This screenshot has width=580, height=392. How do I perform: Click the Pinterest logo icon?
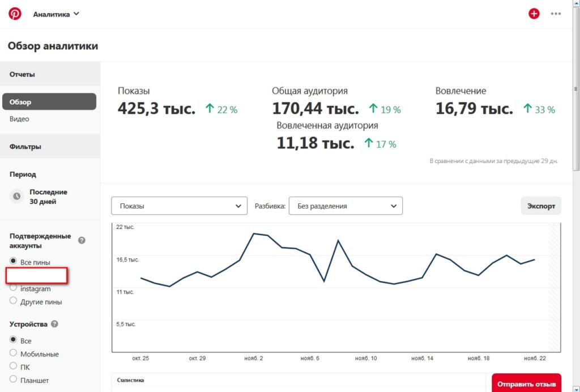pyautogui.click(x=15, y=14)
